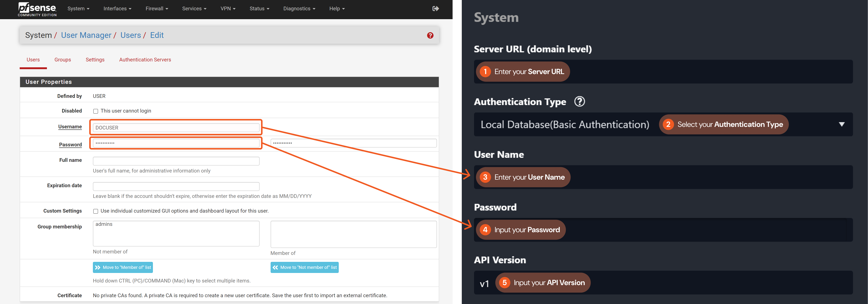The image size is (868, 304).
Task: Open the Firewall menu dropdown
Action: click(157, 9)
